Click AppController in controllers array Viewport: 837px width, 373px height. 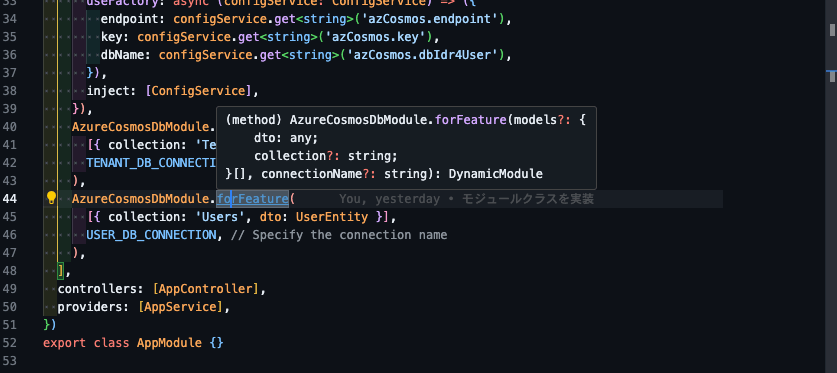click(206, 289)
